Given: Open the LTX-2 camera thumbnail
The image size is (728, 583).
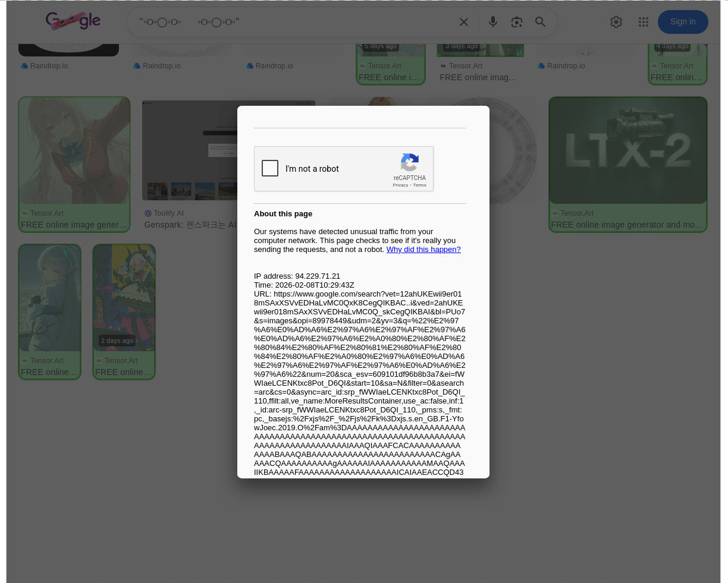Looking at the screenshot, I should [x=627, y=151].
